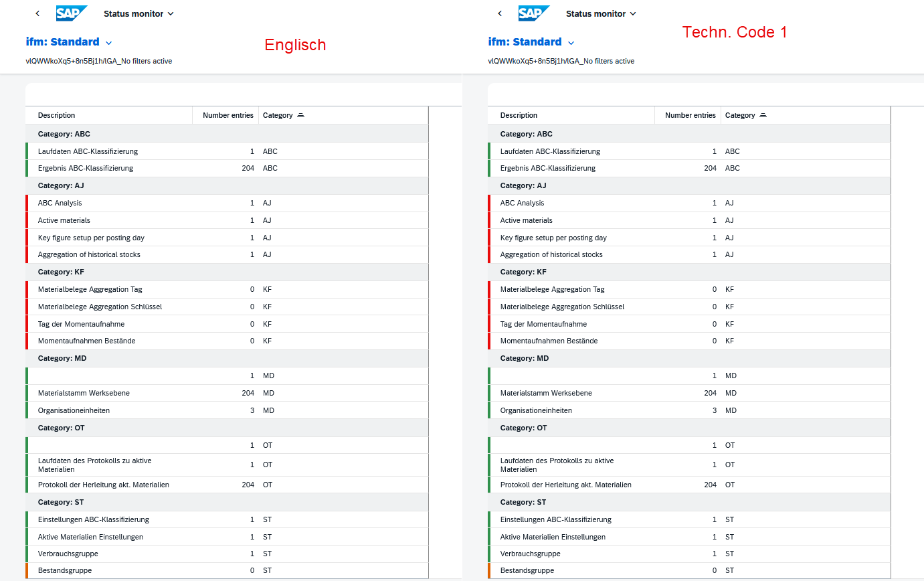Collapse the Category: KF group header in right table
The image size is (924, 581).
coord(523,272)
